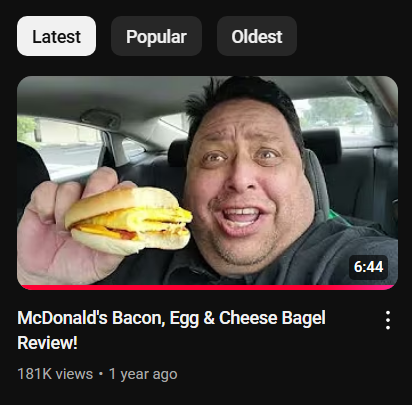Click the bagel sandwich in the thumbnail
Image resolution: width=412 pixels, height=405 pixels.
coord(128,220)
